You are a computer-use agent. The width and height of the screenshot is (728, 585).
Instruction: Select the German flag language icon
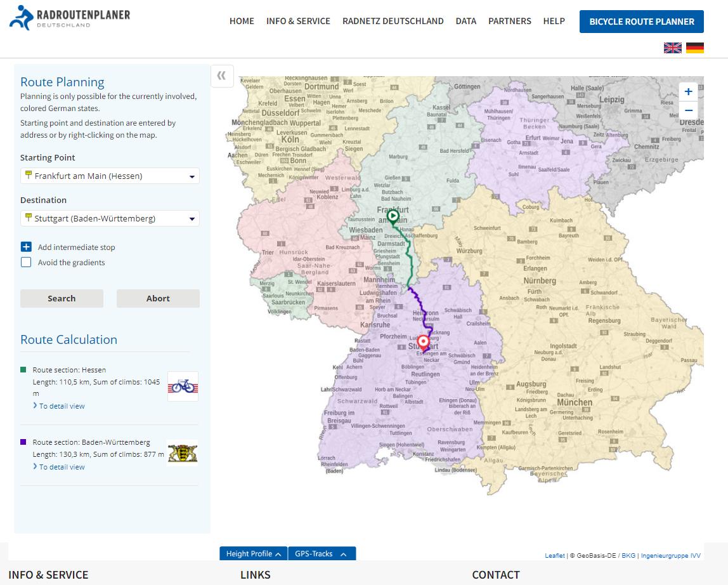[695, 47]
